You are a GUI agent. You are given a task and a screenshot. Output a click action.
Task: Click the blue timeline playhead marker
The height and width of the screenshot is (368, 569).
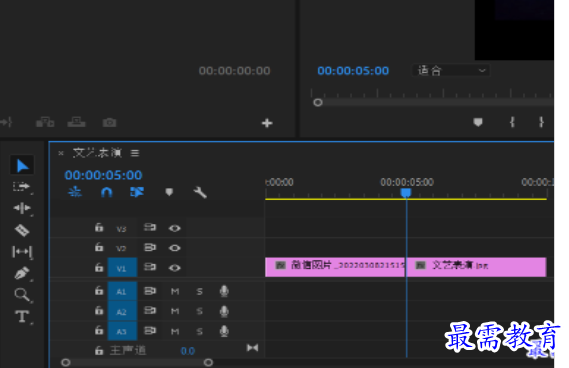click(x=406, y=192)
